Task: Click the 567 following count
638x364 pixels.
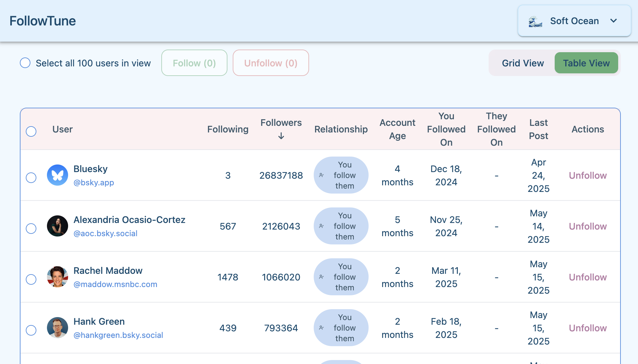Action: tap(228, 226)
